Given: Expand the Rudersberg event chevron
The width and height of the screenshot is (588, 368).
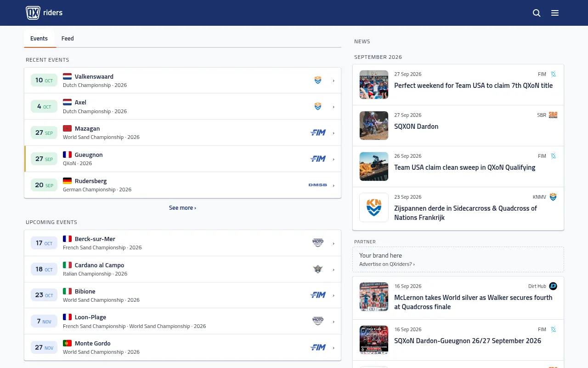Looking at the screenshot, I should [x=334, y=185].
